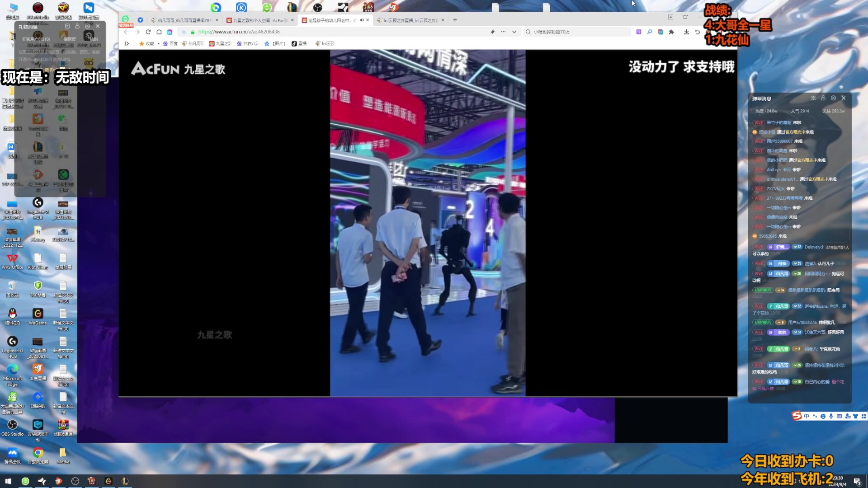Open the WPS Office desktop icon
868x488 pixels.
point(13,261)
